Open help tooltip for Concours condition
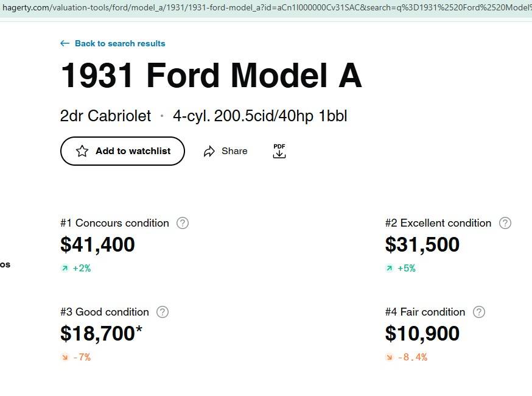Image resolution: width=532 pixels, height=396 pixels. pos(183,223)
